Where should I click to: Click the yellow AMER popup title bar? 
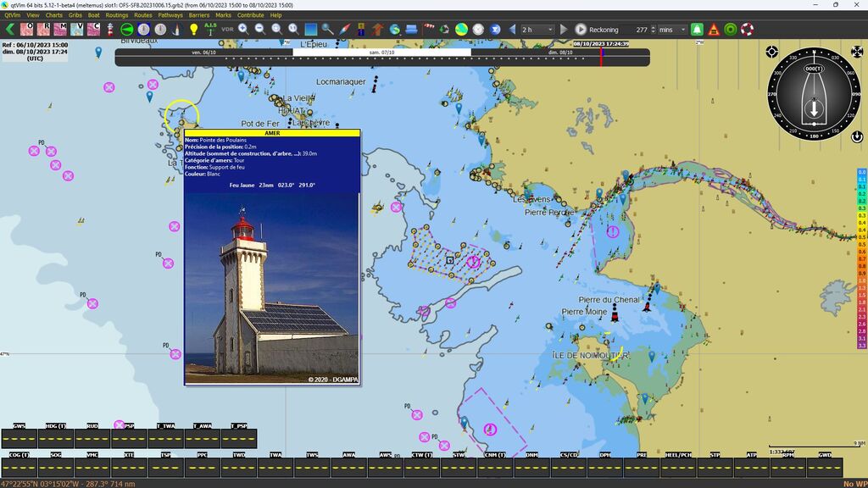click(x=272, y=133)
